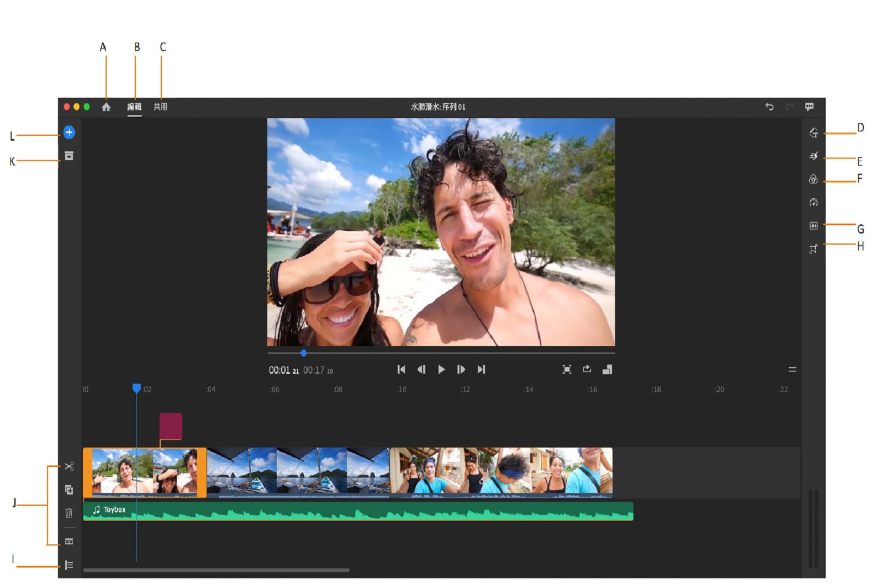
Task: Open the Graphics titles panel icon
Action: click(814, 133)
